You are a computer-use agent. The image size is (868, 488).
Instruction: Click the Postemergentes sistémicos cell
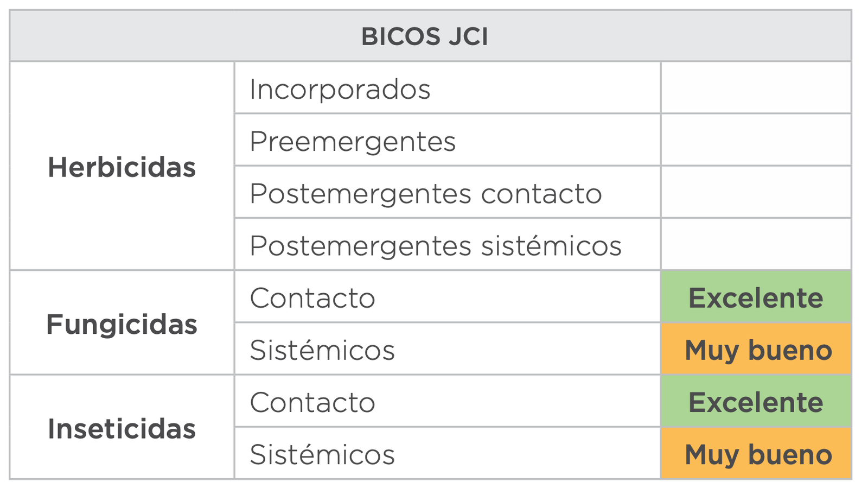point(435,245)
